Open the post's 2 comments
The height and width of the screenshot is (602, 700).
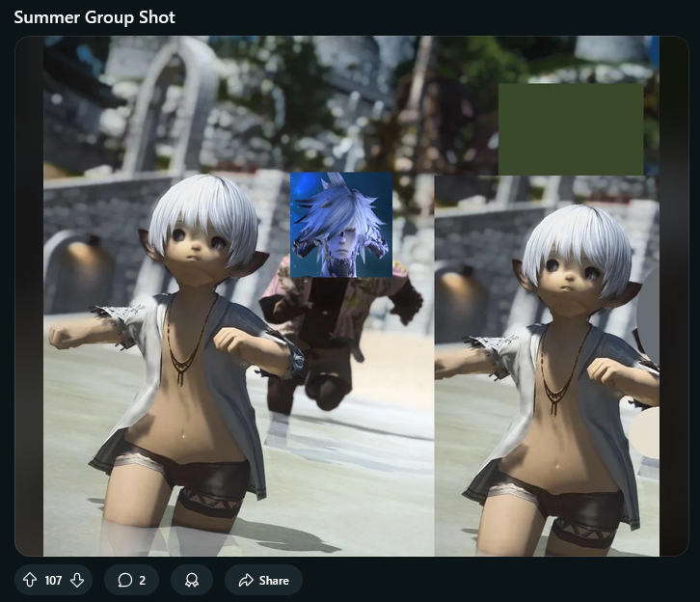pyautogui.click(x=132, y=580)
